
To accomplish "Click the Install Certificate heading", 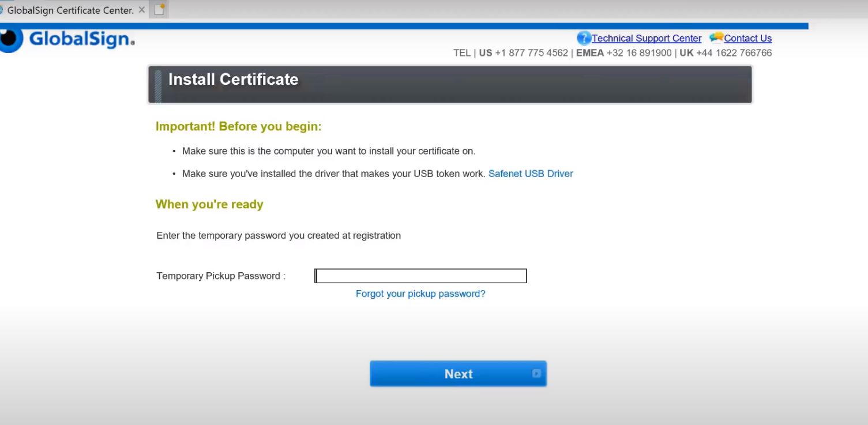I will pyautogui.click(x=233, y=80).
